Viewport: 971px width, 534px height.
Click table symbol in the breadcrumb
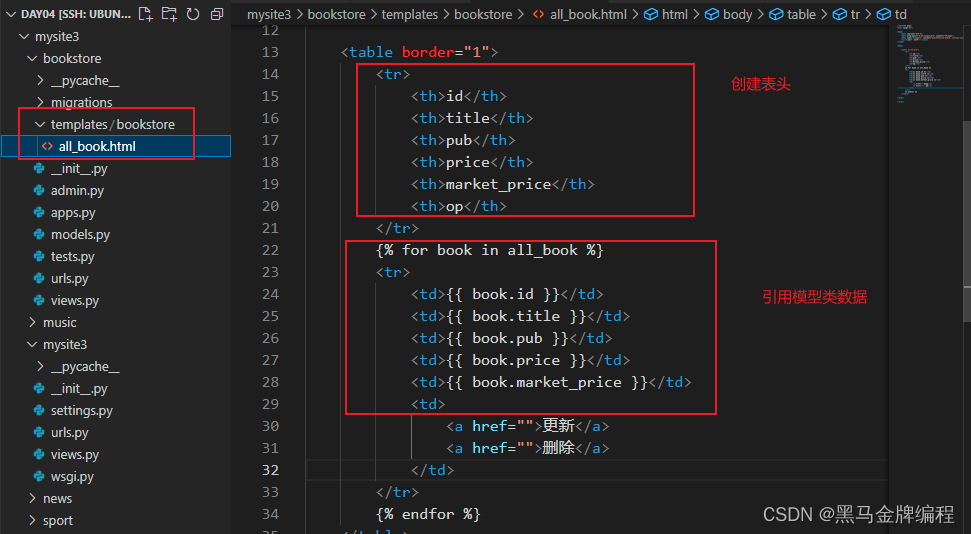coord(801,14)
